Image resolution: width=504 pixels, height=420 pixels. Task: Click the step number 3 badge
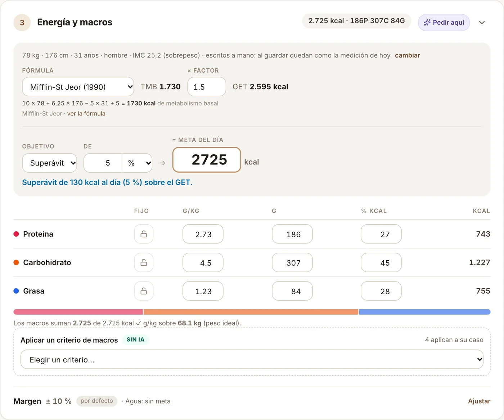[x=22, y=23]
